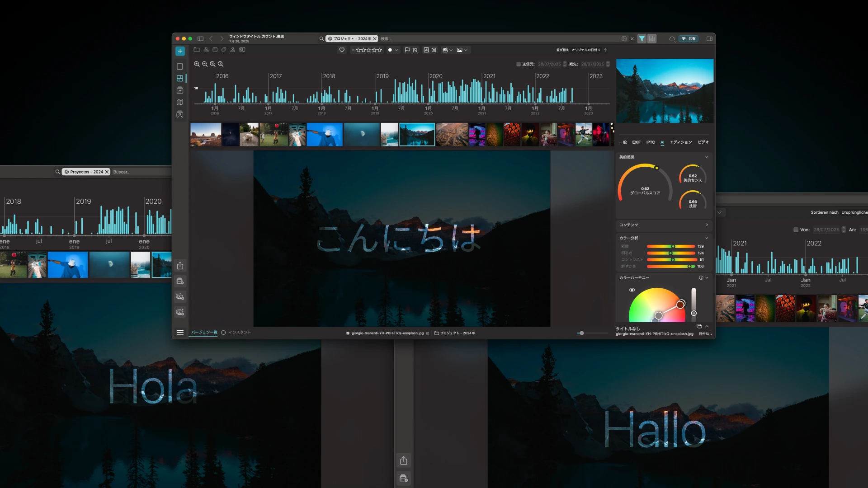Open the people view in left sidebar
Image resolution: width=868 pixels, height=488 pixels.
180,114
